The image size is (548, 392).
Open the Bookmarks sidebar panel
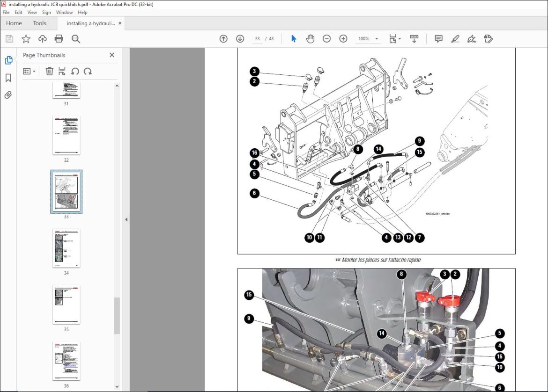(8, 78)
